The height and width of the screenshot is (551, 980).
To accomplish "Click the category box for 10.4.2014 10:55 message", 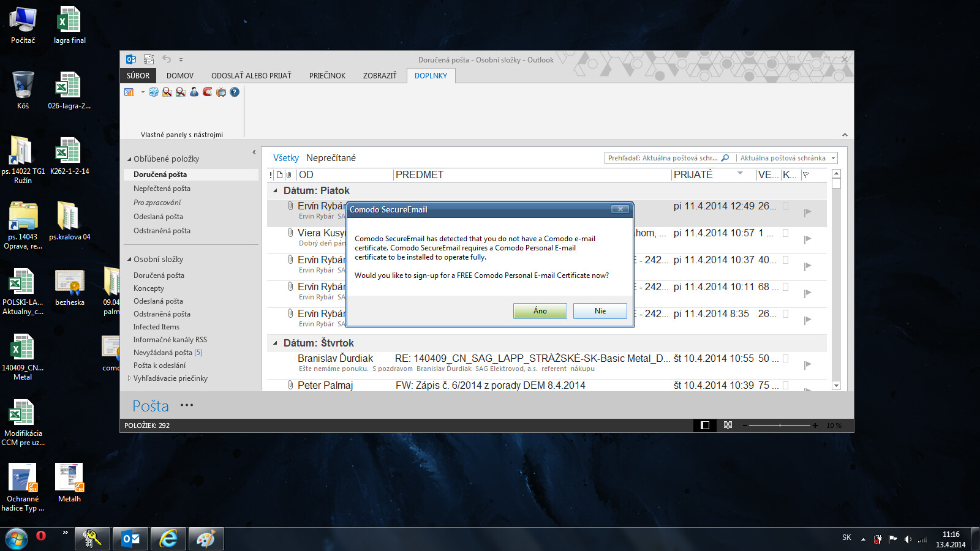I will coord(786,359).
